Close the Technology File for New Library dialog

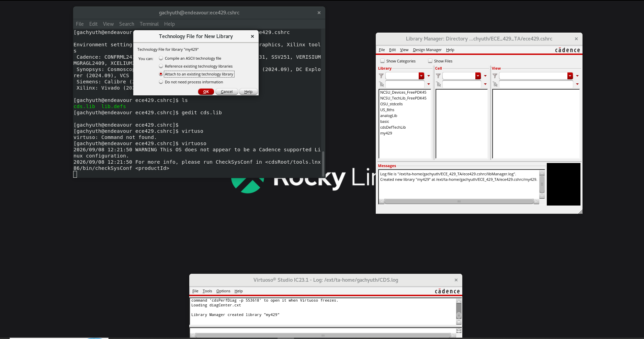coord(252,36)
